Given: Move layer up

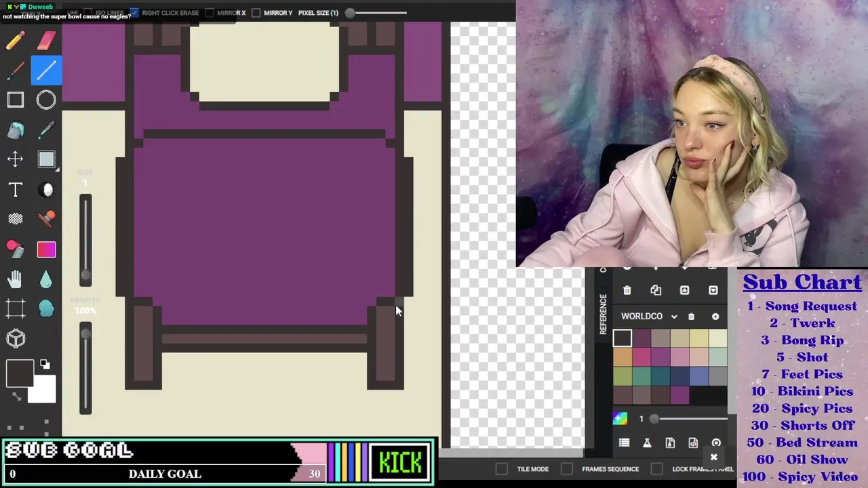Looking at the screenshot, I should tap(684, 290).
